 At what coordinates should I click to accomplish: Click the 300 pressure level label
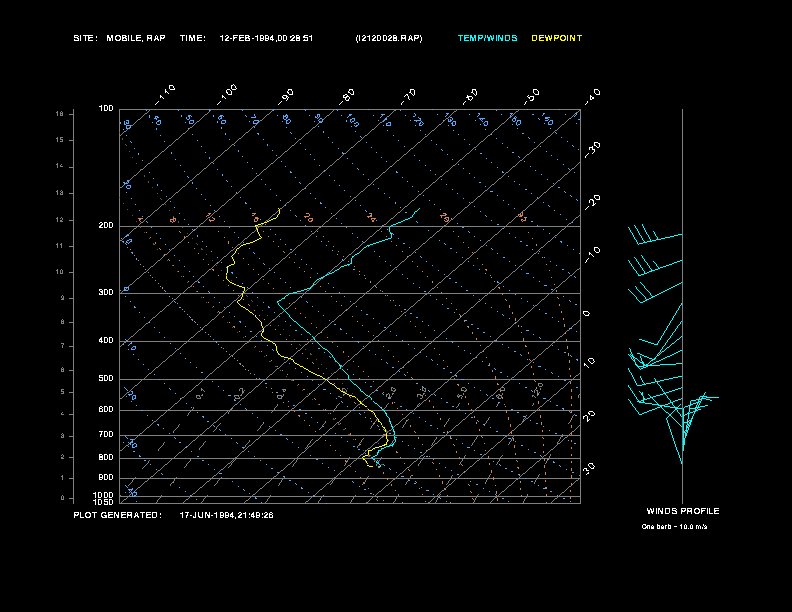click(x=106, y=292)
